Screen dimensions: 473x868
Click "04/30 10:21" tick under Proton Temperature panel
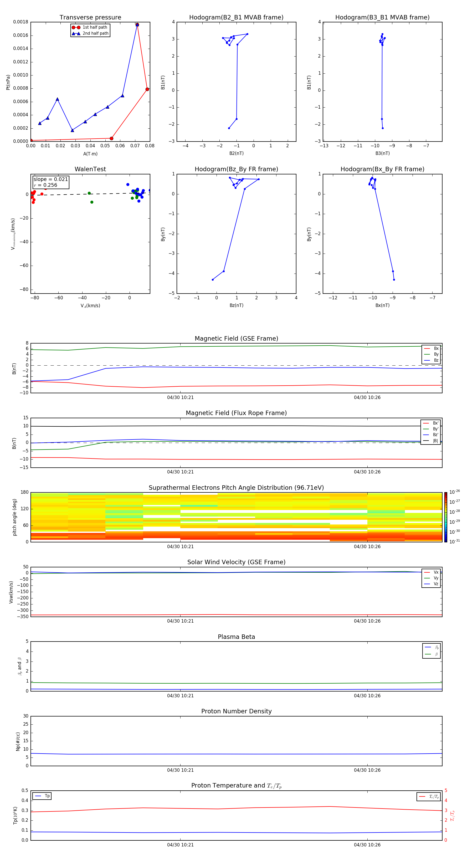pyautogui.click(x=181, y=845)
